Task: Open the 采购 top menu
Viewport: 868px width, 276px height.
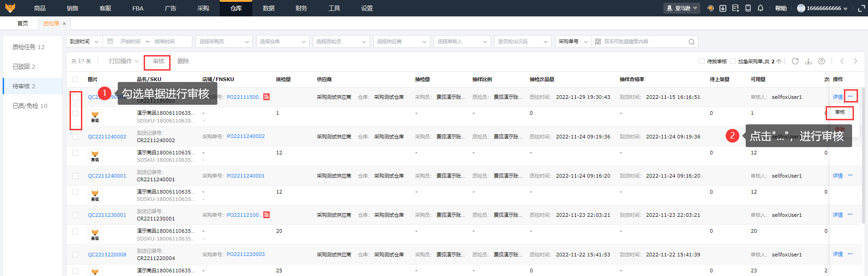Action: coord(203,8)
